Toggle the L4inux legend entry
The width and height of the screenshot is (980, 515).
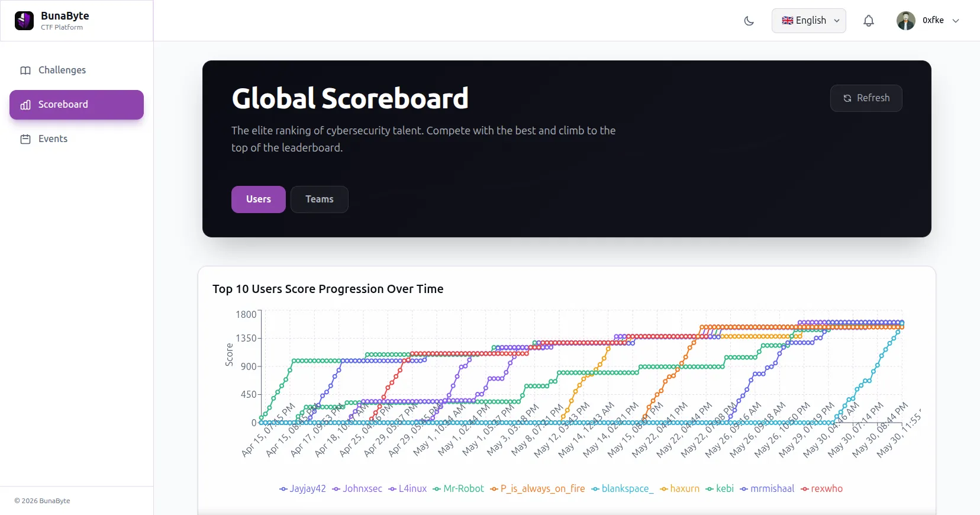[408, 489]
